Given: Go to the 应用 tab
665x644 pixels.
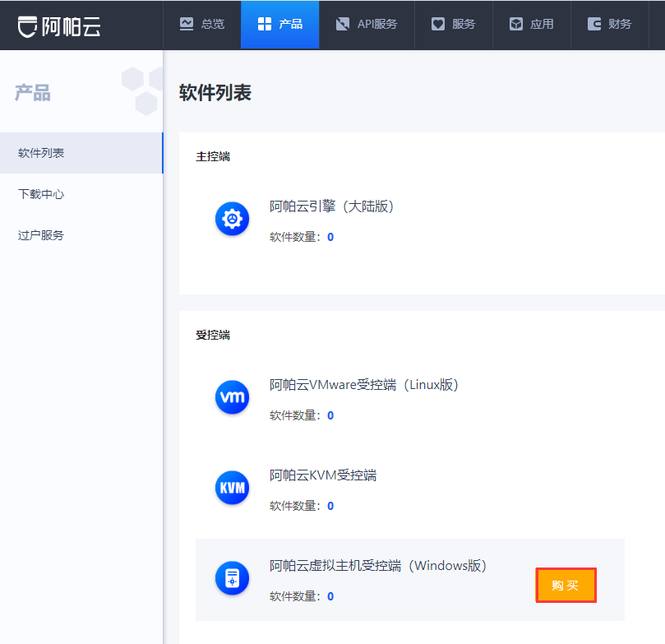Looking at the screenshot, I should (x=532, y=24).
